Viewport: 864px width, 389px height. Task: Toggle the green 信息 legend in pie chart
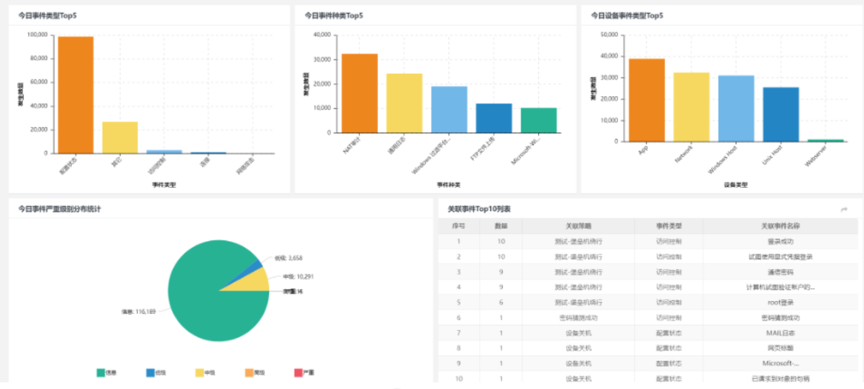point(107,373)
